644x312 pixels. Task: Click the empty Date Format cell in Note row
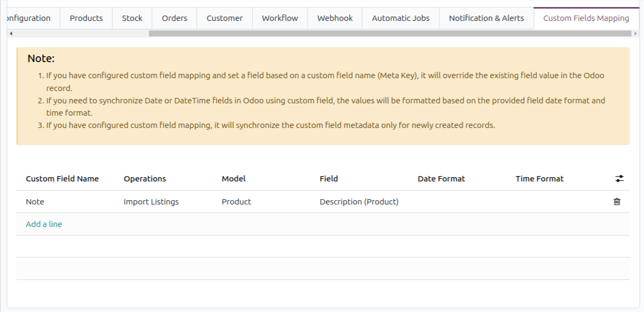click(462, 202)
